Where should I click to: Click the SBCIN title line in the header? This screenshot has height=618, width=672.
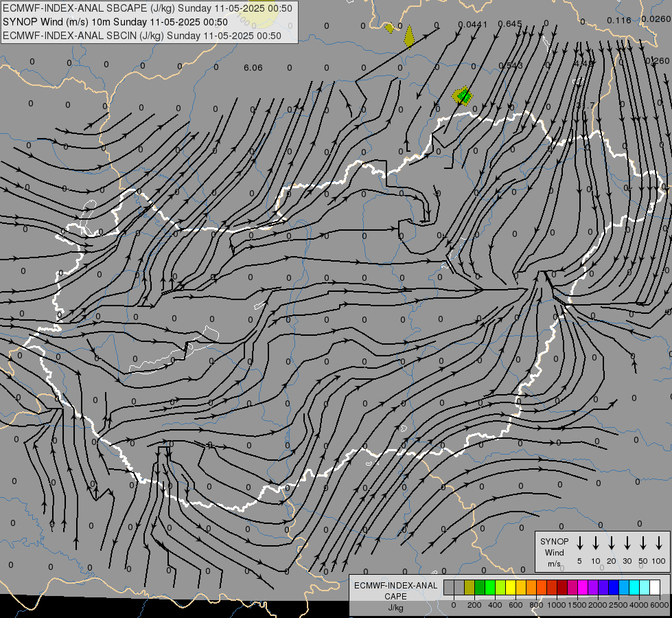coord(142,36)
